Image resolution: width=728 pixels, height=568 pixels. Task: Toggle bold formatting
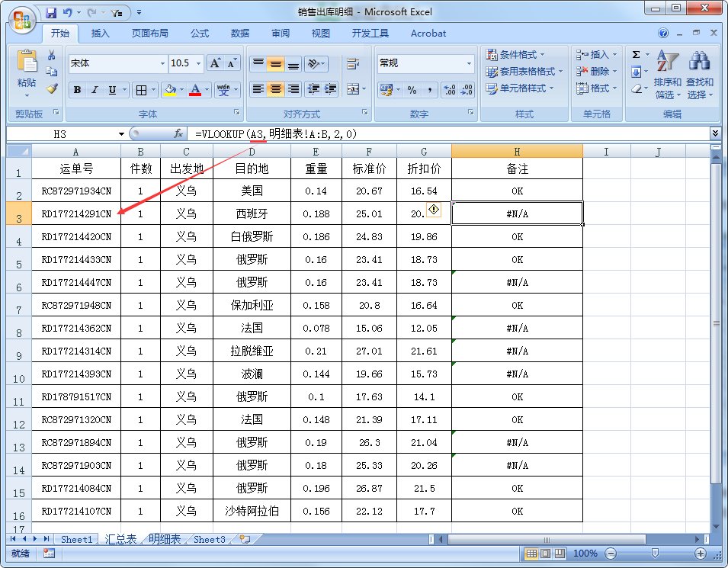click(77, 90)
